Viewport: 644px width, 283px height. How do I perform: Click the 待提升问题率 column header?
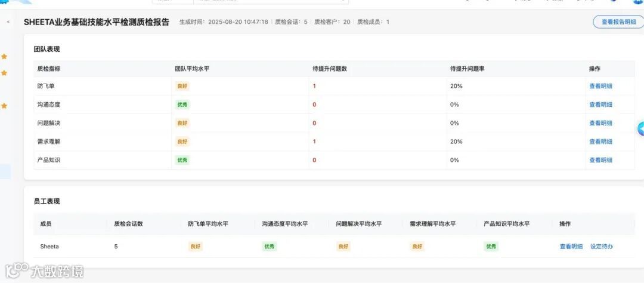467,69
